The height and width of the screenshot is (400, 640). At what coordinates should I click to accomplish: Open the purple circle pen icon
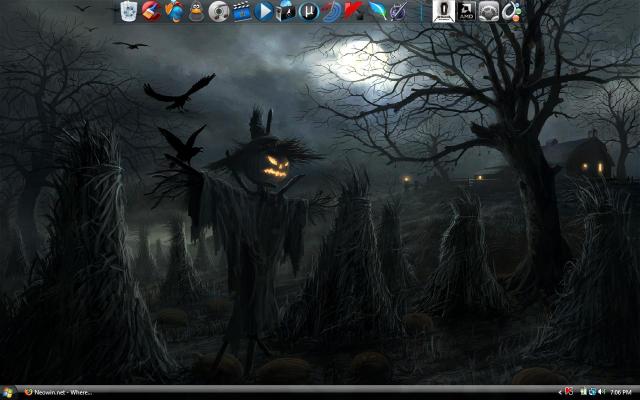point(398,11)
